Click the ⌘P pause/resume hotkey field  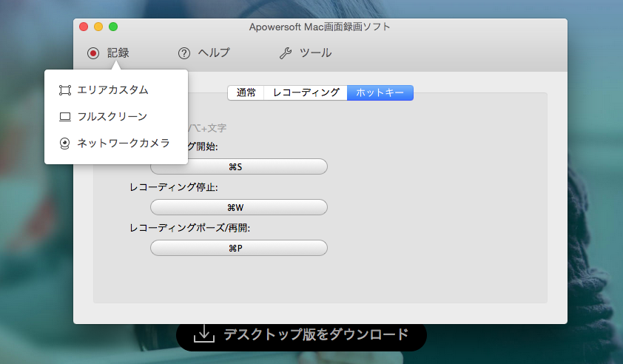pos(239,248)
